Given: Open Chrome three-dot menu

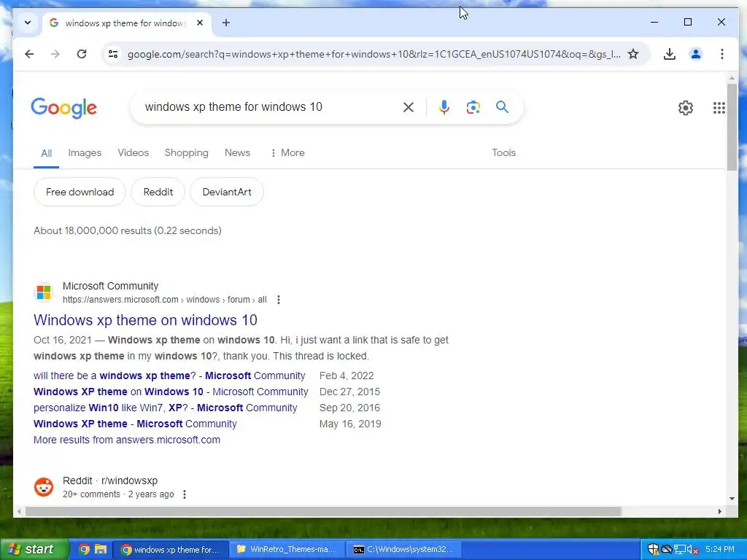Looking at the screenshot, I should pos(721,54).
